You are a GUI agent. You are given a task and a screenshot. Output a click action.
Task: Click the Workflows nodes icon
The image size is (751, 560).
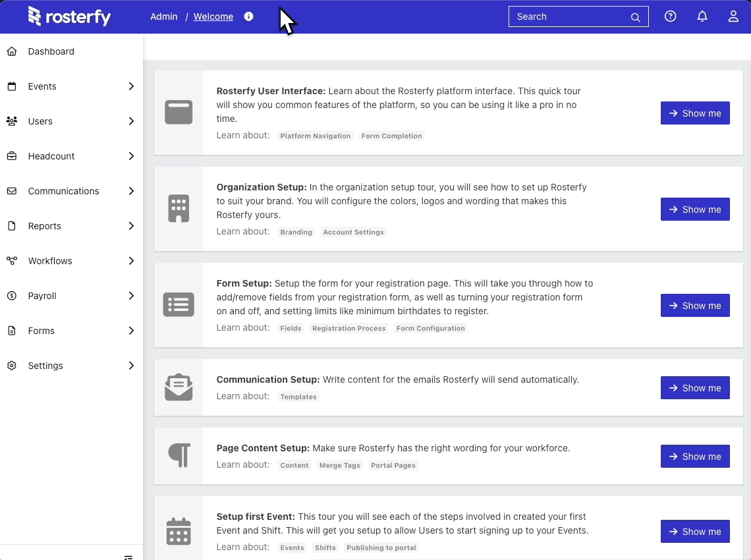click(x=12, y=261)
